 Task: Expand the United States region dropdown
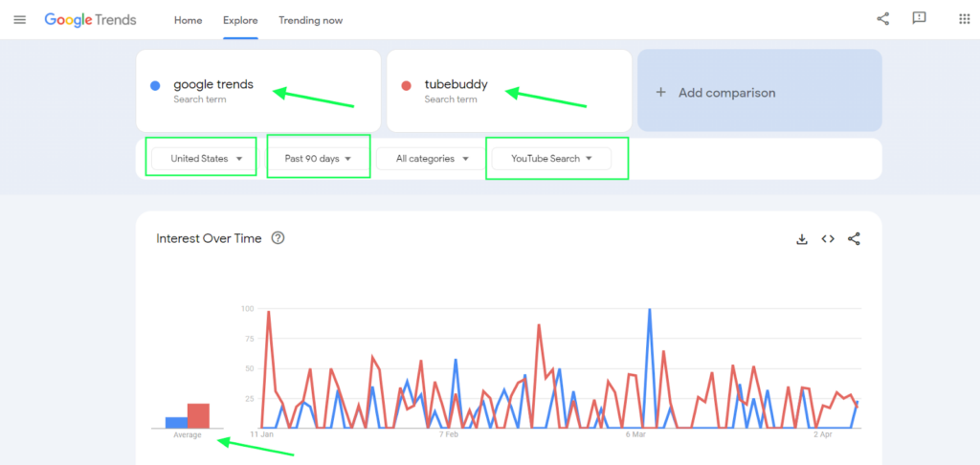(204, 159)
